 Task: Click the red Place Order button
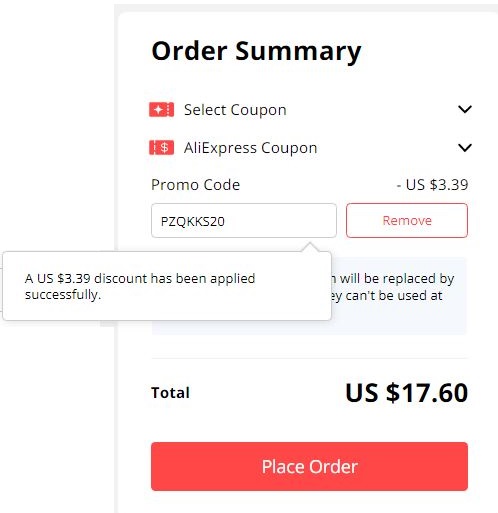(x=309, y=466)
